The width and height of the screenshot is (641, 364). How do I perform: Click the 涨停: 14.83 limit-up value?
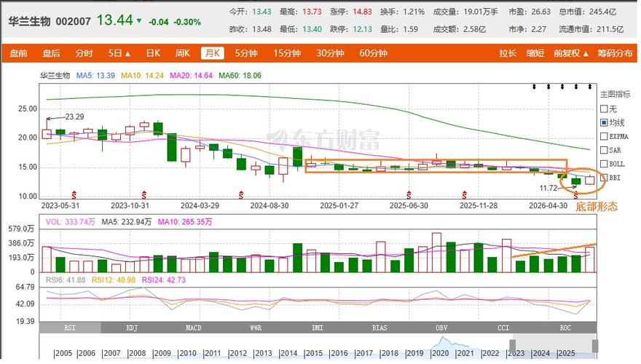tap(351, 12)
